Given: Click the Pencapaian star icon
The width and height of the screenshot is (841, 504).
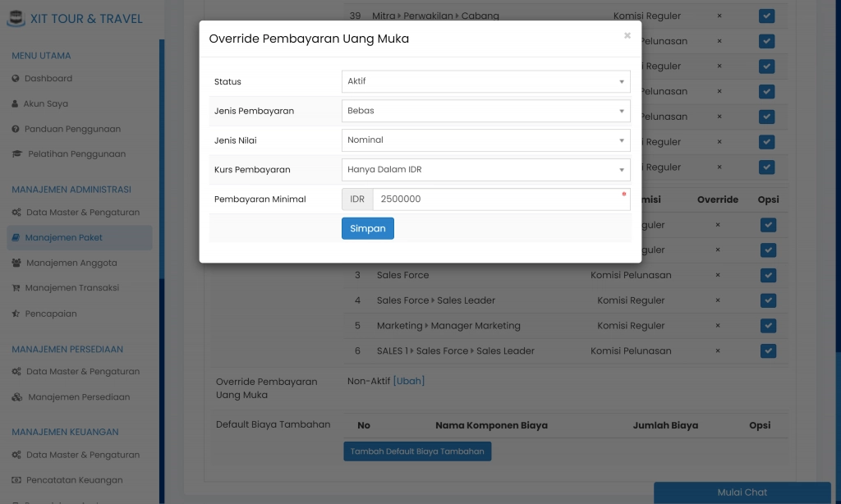Looking at the screenshot, I should pos(16,314).
